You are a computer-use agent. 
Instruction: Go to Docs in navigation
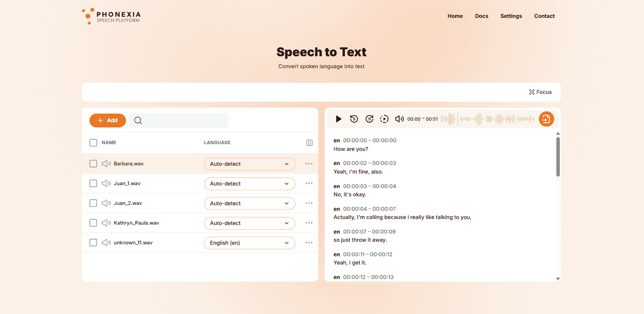point(482,16)
